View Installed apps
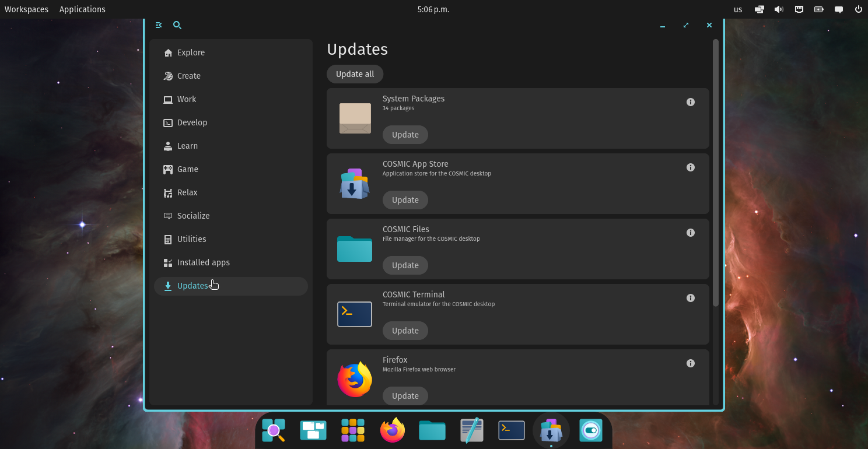 pos(231,262)
